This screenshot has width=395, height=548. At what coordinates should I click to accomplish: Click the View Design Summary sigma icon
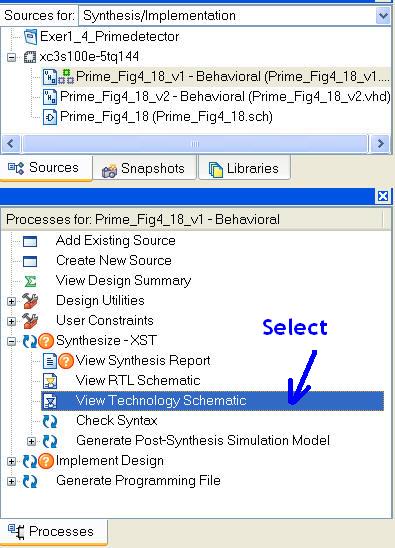tap(30, 281)
